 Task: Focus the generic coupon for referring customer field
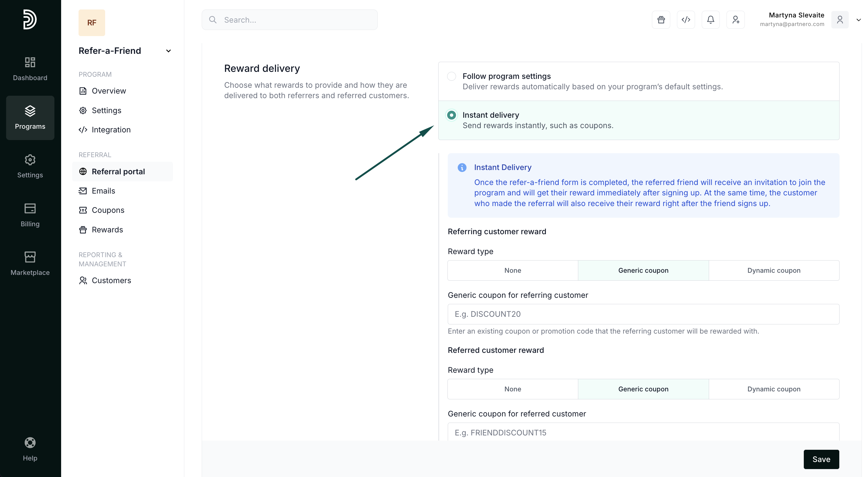643,314
